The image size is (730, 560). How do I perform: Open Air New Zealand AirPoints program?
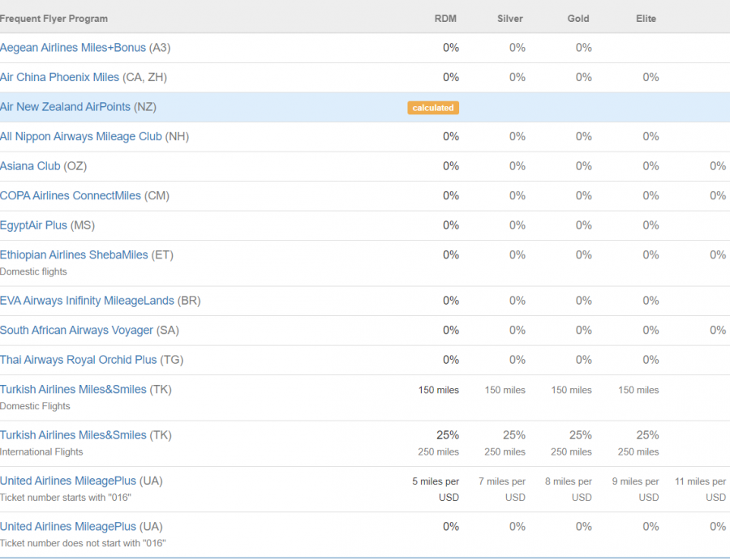tap(65, 107)
